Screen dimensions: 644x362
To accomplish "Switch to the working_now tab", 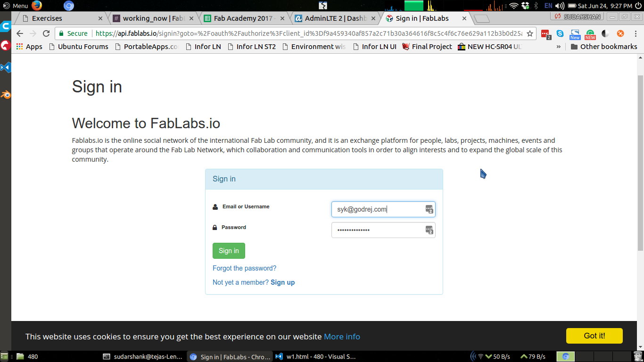I will (x=153, y=18).
